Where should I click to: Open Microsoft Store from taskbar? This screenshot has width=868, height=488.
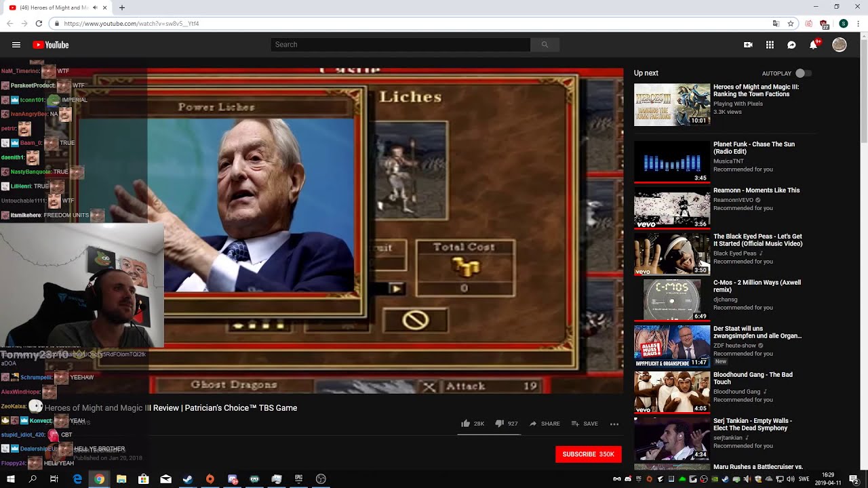click(144, 479)
